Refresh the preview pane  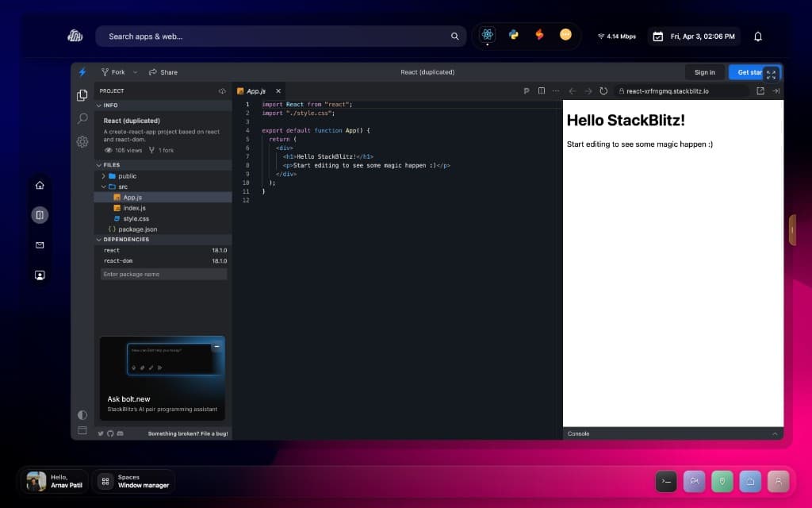[x=603, y=90]
